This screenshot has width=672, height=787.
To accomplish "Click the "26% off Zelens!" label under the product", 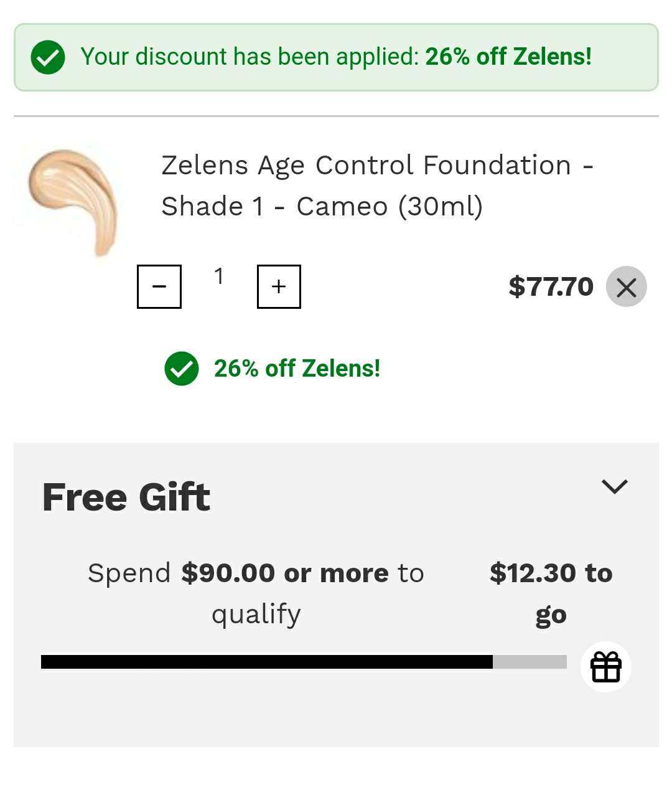I will (297, 369).
